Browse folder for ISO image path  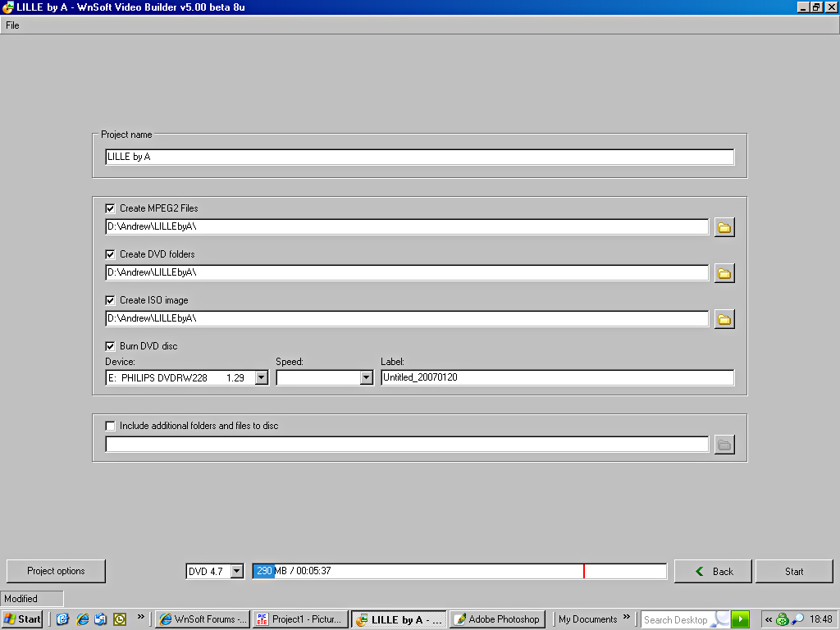(x=724, y=319)
